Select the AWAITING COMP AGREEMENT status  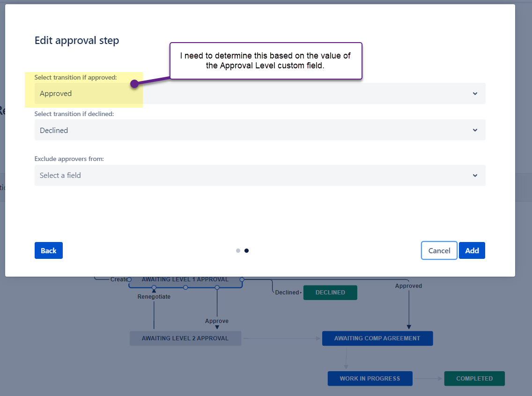click(x=377, y=338)
